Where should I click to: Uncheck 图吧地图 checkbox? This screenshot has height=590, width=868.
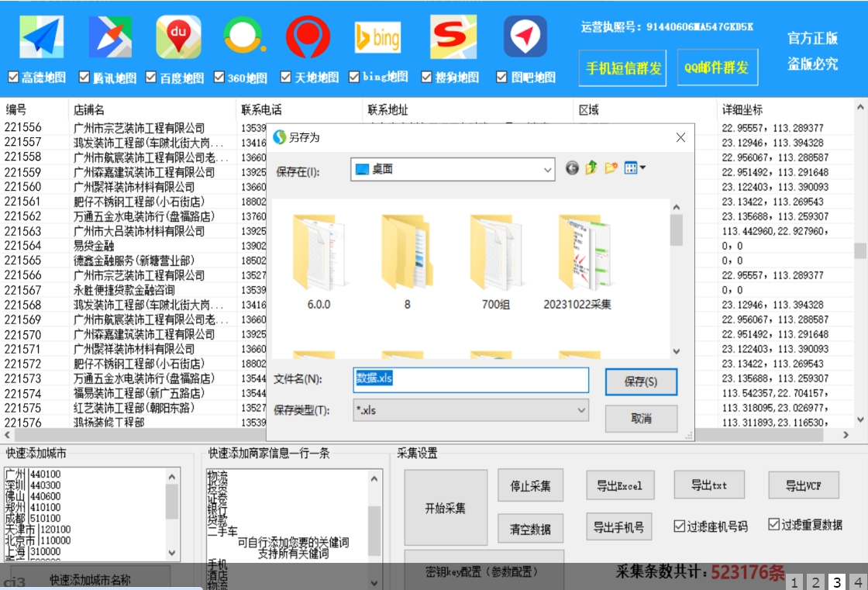coord(501,77)
